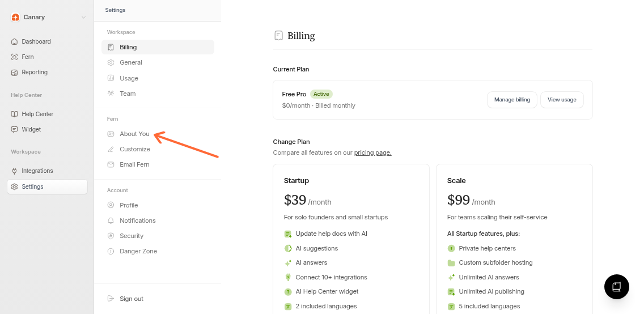Open the Widget chat icon
This screenshot has width=644, height=314.
click(15, 129)
